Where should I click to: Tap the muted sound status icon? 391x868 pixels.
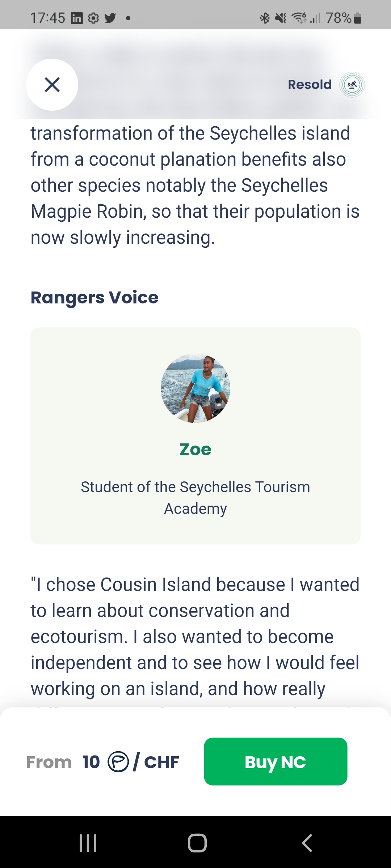(281, 18)
